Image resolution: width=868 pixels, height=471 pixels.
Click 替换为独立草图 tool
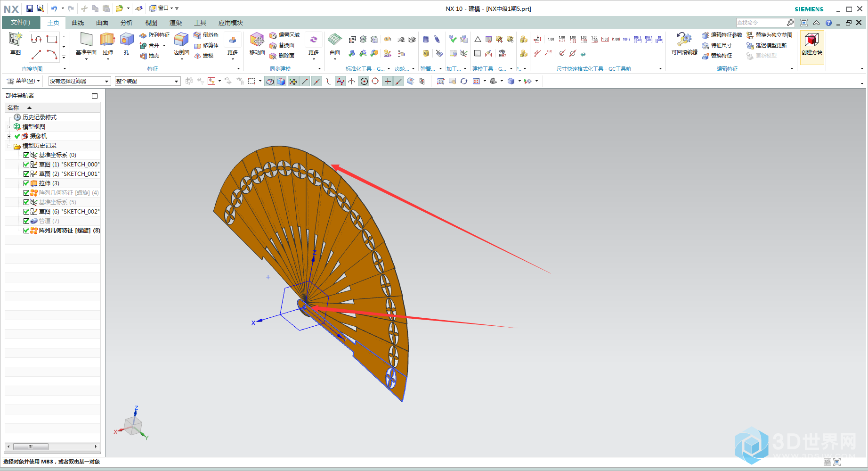pos(769,35)
